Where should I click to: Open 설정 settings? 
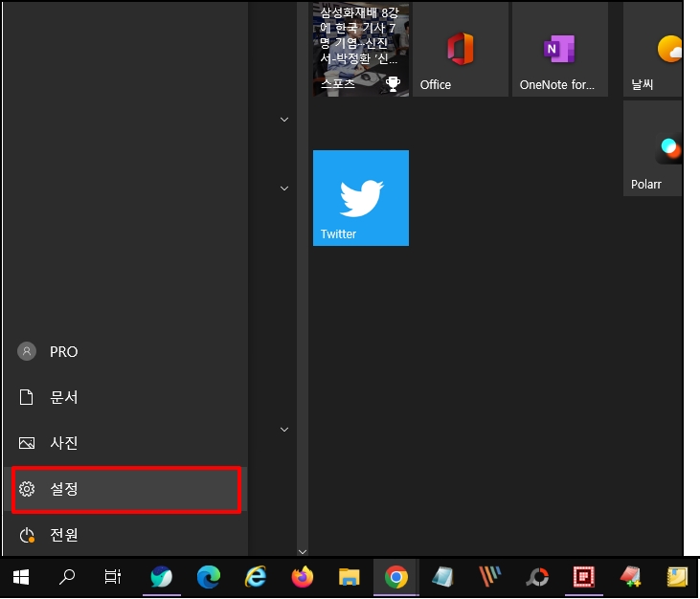coord(125,489)
